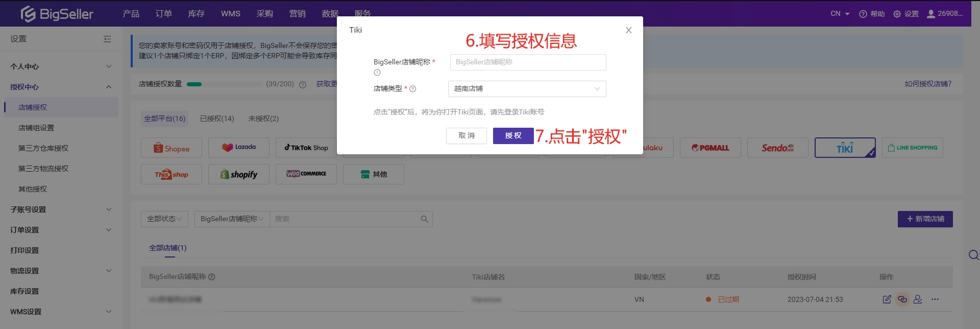Switch to the 全部平台(16) tab

click(x=165, y=119)
